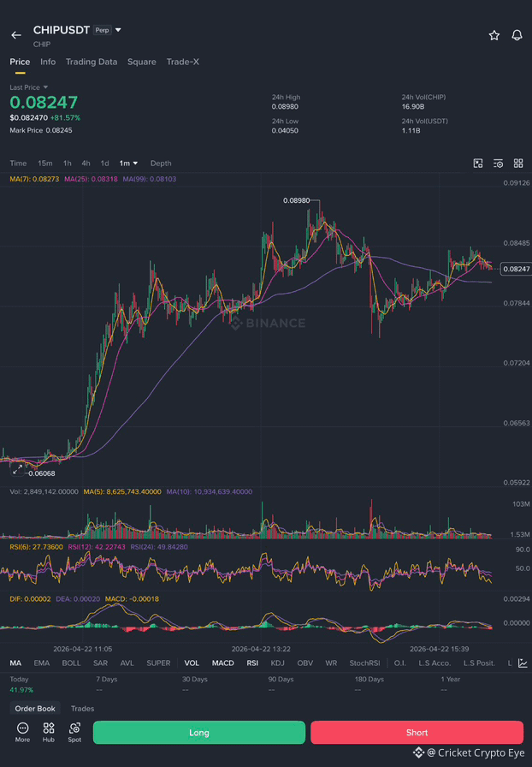
Task: Select the 15m chart interval
Action: click(45, 164)
